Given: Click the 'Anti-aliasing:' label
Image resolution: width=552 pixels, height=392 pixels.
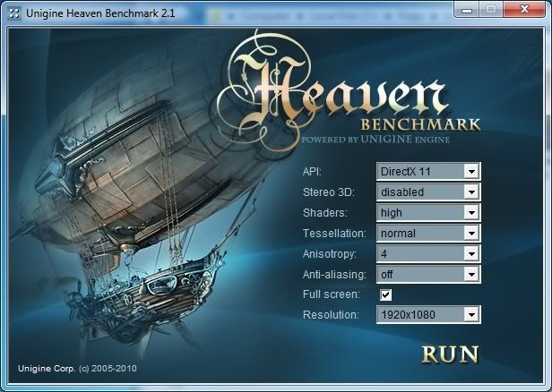Looking at the screenshot, I should (334, 274).
